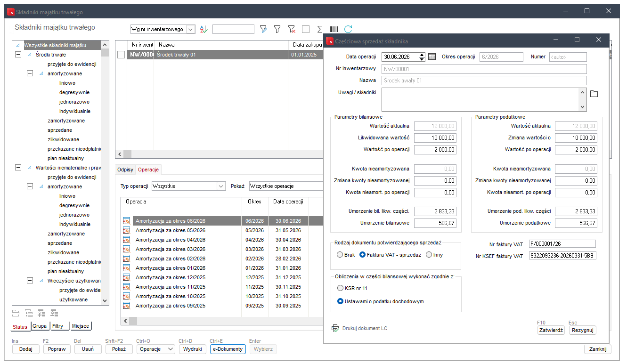This screenshot has height=364, width=627.
Task: Click the barcode icon in the toolbar
Action: (x=334, y=29)
